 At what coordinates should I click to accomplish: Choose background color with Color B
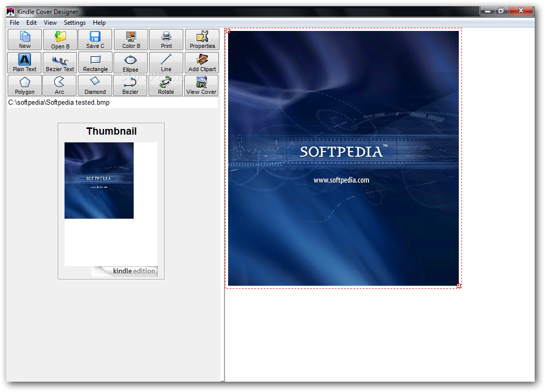pos(131,39)
